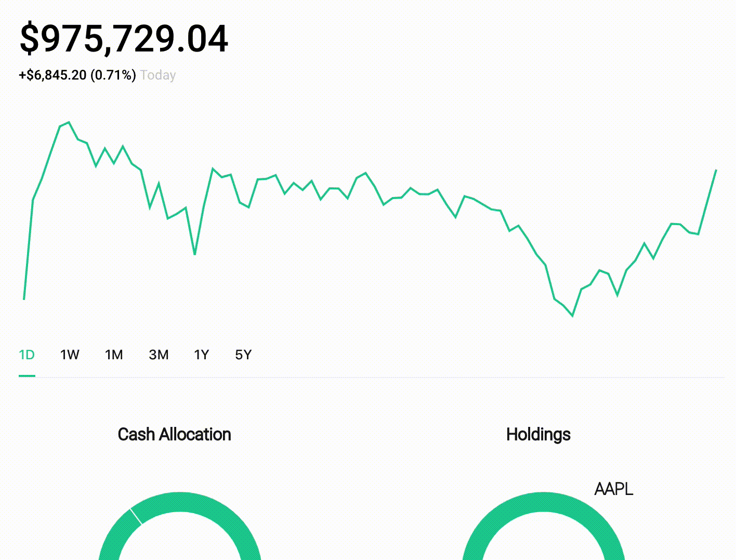Show the 3M time range

(159, 355)
